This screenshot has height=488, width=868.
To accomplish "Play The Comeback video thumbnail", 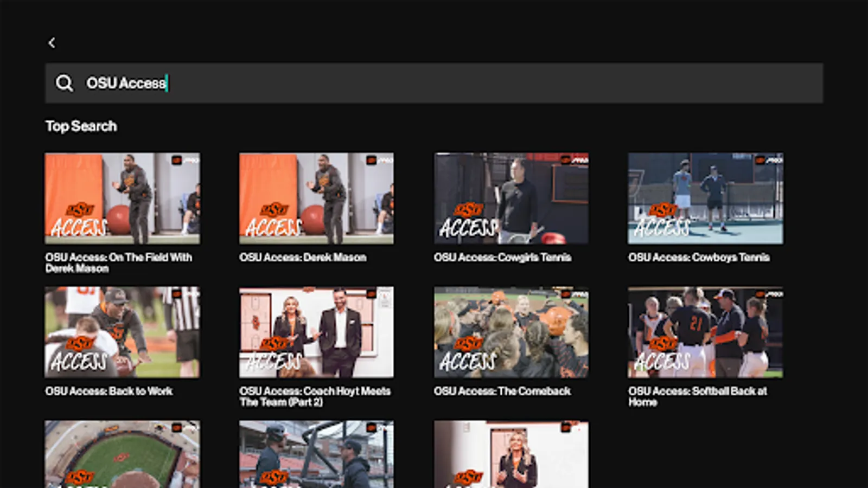I will coord(511,332).
